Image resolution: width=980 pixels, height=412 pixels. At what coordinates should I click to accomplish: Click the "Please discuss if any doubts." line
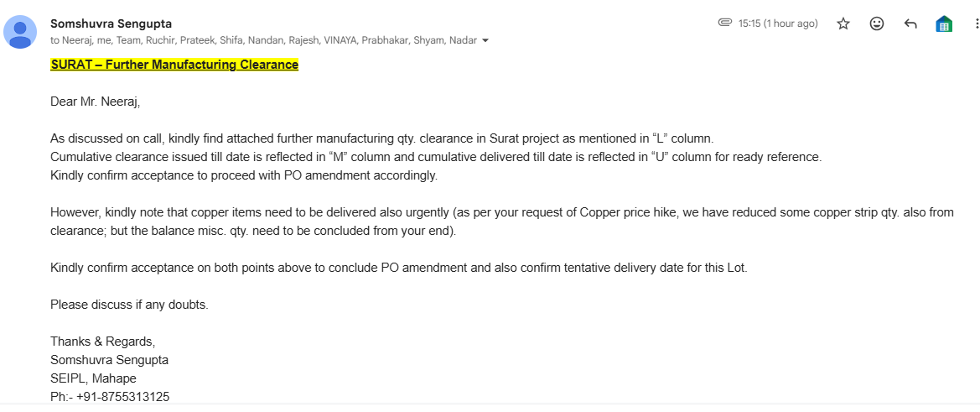click(x=129, y=305)
